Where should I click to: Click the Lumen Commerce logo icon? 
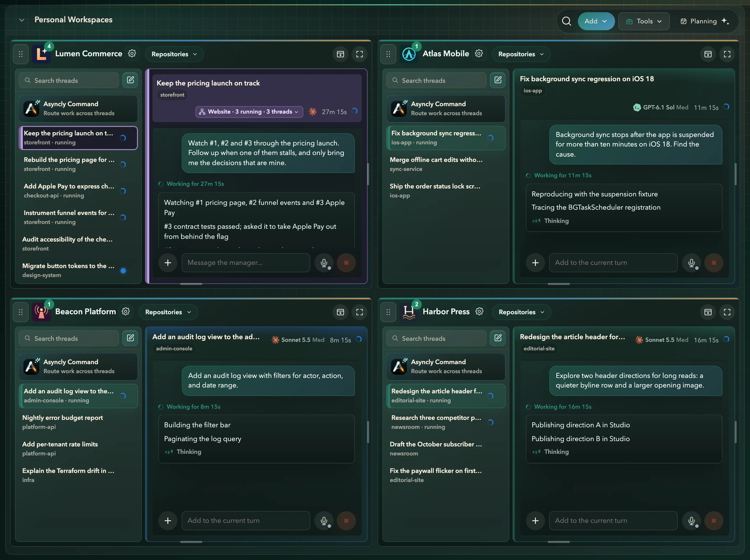point(41,54)
